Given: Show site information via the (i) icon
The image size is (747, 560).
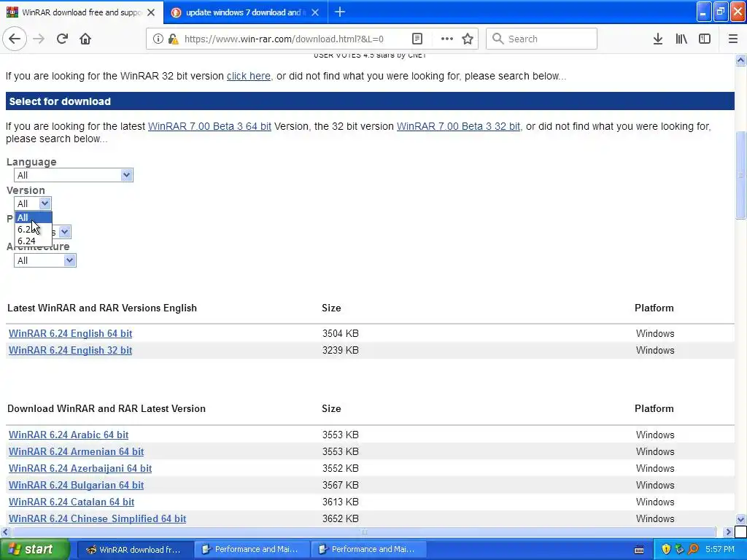Looking at the screenshot, I should pos(158,39).
